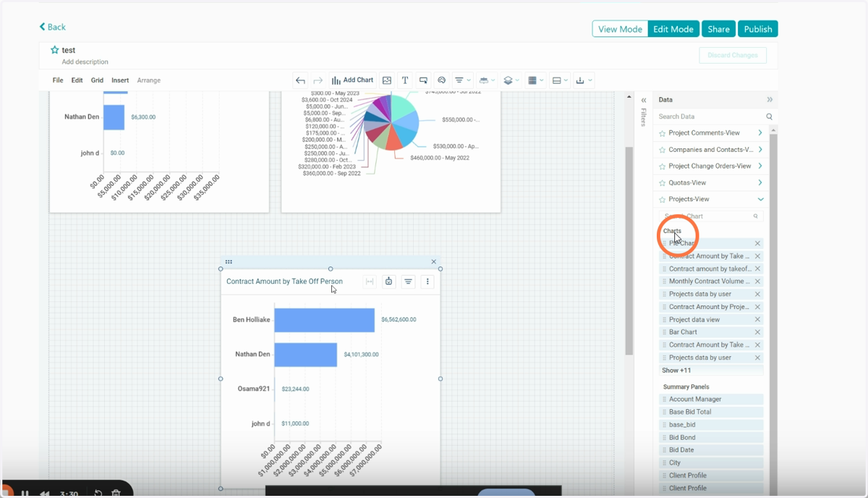868x498 pixels.
Task: Click the export icon on chart header
Action: coord(388,282)
